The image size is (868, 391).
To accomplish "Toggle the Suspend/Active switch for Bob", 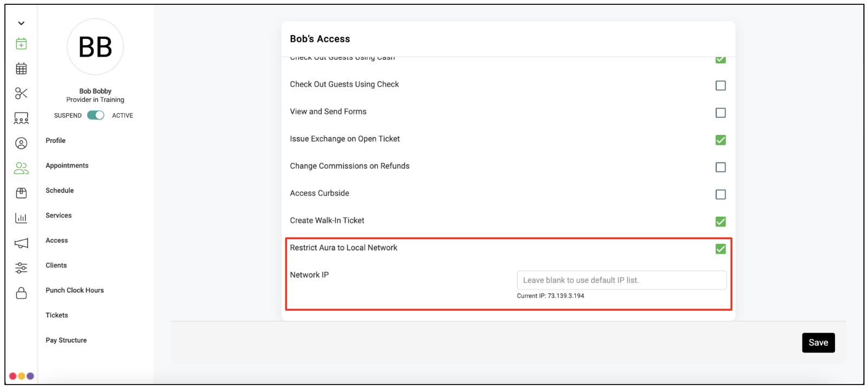I will point(96,115).
